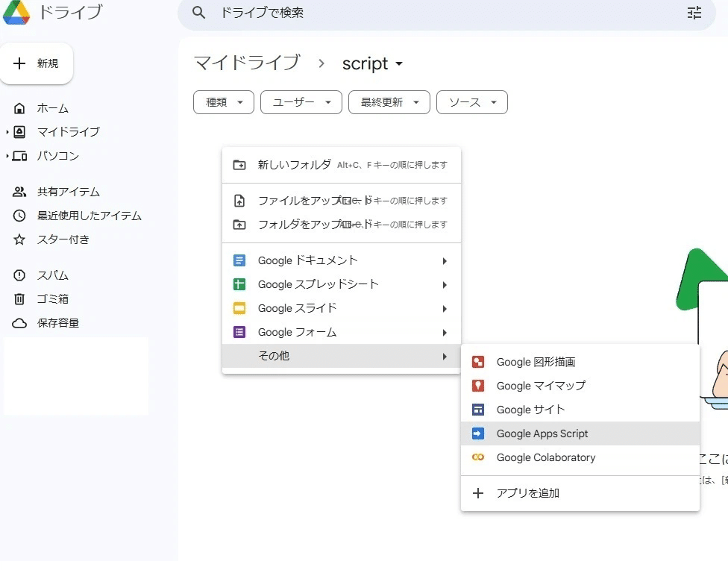Click the Google Drive logo icon
This screenshot has height=570, width=728.
point(16,12)
